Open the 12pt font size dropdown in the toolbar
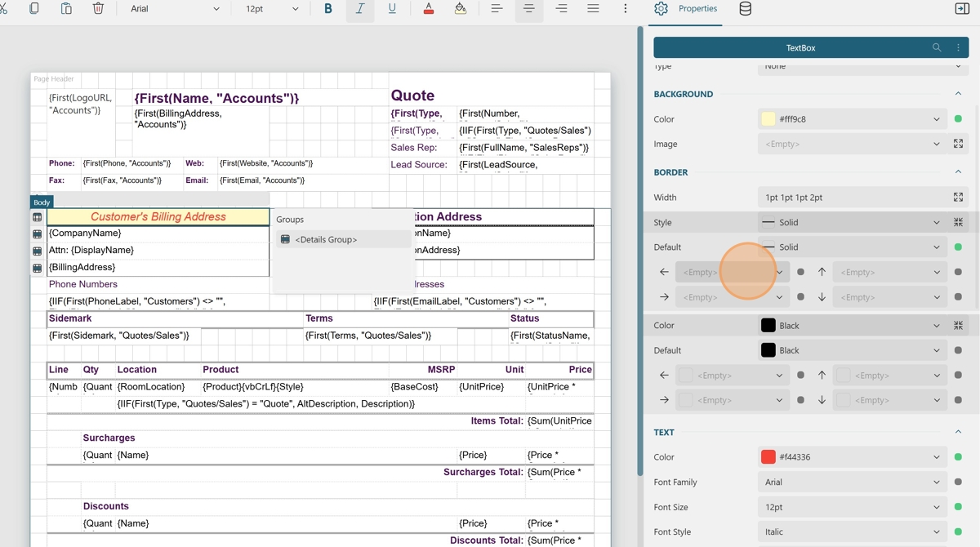Viewport: 980px width, 547px height. (271, 9)
